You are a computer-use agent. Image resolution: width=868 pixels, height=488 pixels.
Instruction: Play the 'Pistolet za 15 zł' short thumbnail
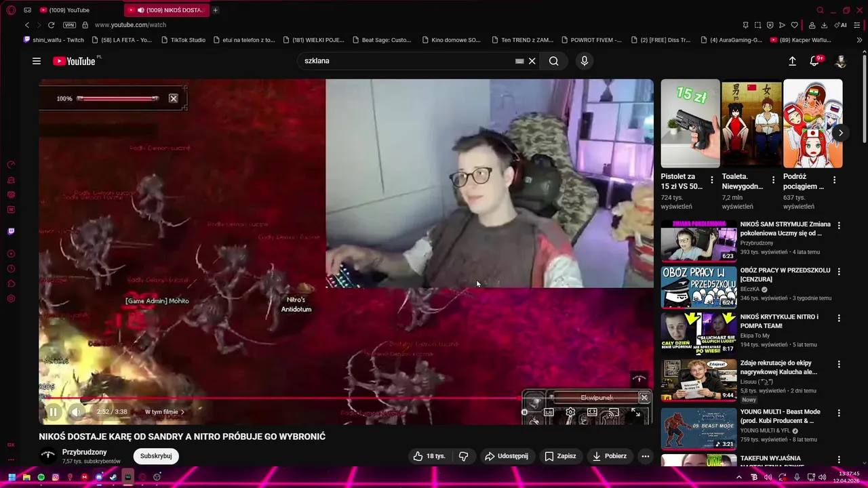point(690,123)
